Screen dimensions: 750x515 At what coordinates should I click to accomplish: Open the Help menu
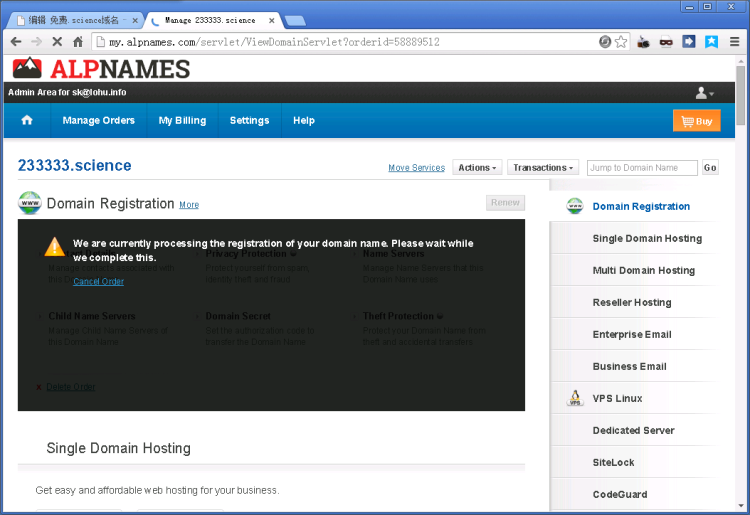click(304, 121)
